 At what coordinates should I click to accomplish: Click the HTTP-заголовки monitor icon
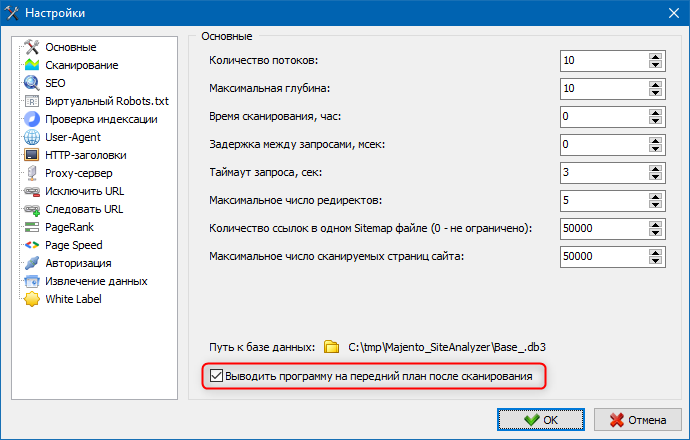tap(32, 155)
